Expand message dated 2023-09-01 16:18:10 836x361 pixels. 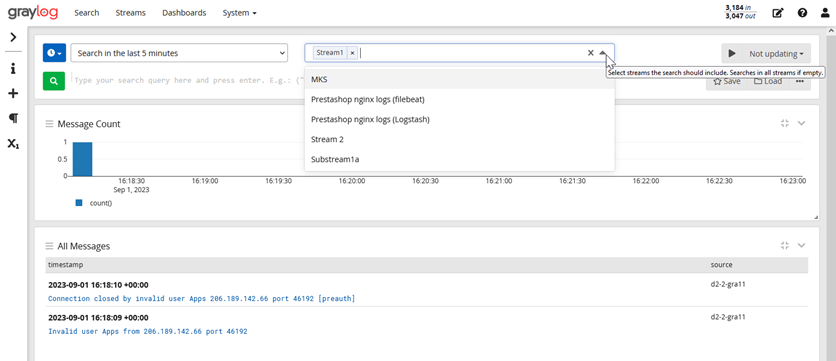[x=98, y=285]
